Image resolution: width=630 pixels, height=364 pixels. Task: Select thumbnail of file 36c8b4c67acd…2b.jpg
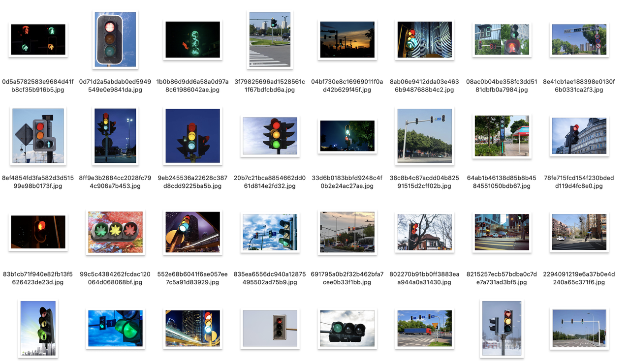[x=424, y=136]
